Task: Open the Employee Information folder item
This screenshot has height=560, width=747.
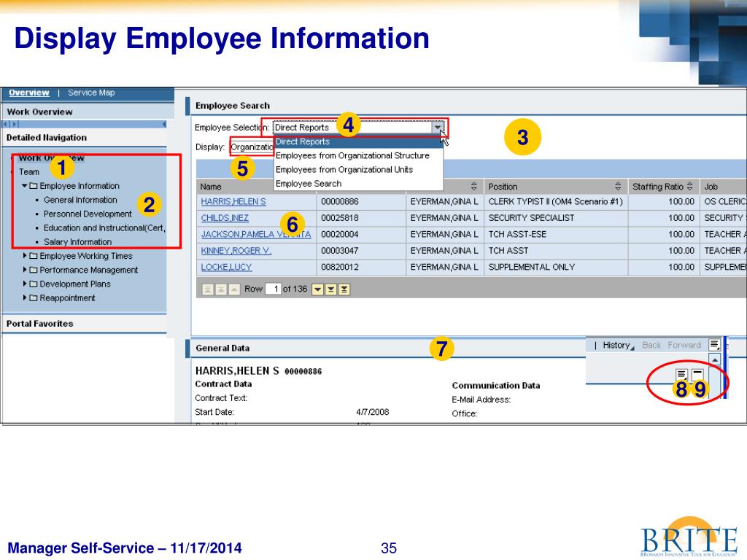Action: coord(79,186)
